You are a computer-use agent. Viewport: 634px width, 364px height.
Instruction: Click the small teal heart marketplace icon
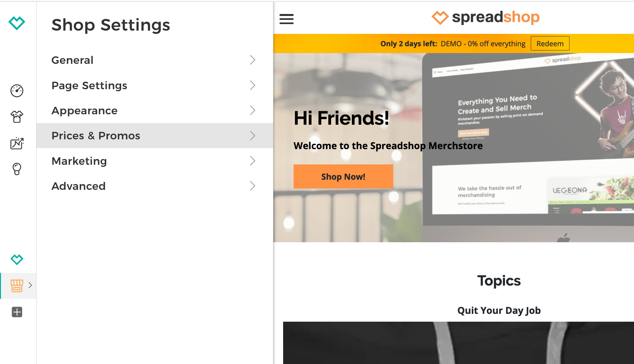click(x=17, y=259)
